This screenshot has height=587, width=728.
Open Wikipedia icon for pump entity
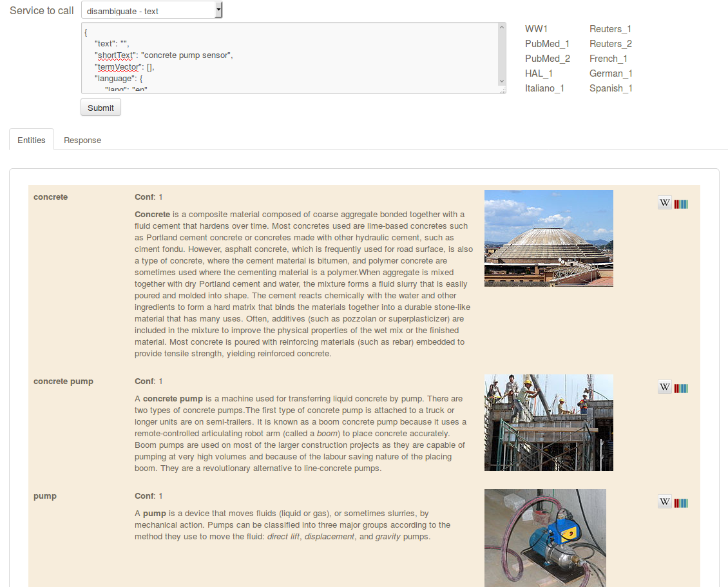click(665, 502)
